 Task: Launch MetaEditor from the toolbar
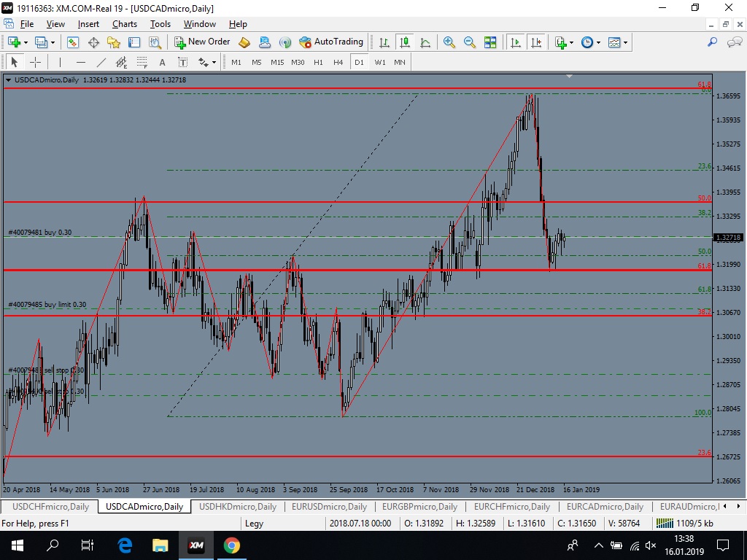coord(244,42)
